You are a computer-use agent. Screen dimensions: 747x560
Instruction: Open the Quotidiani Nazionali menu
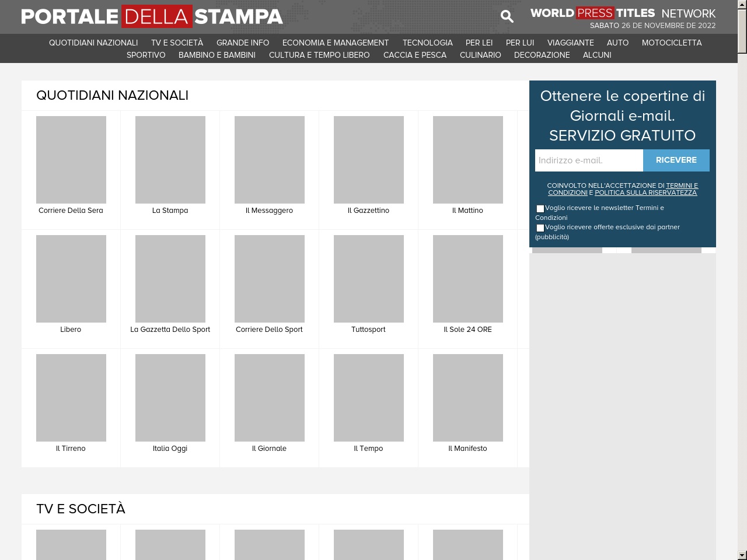(x=93, y=43)
